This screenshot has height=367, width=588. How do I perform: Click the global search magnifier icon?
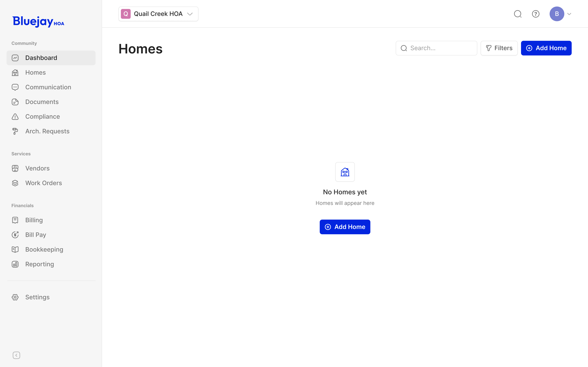point(518,14)
